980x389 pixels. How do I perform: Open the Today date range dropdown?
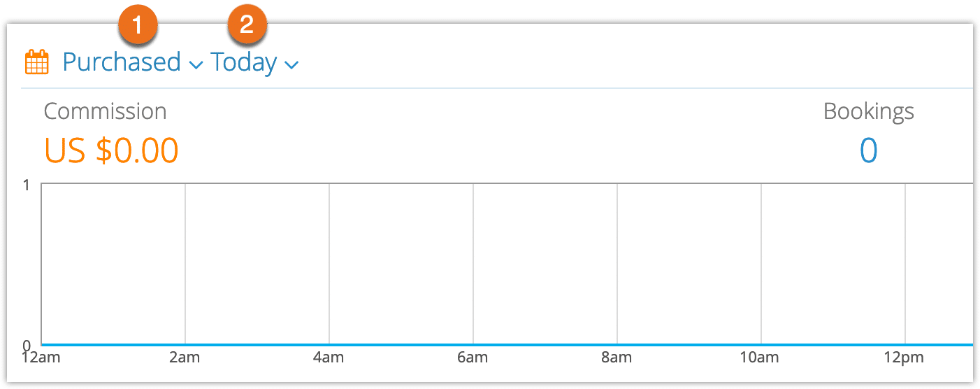click(255, 62)
